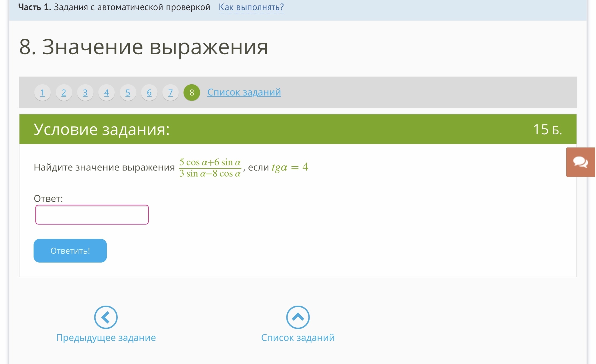Click the active green task 8 circle
596x364 pixels.
192,93
